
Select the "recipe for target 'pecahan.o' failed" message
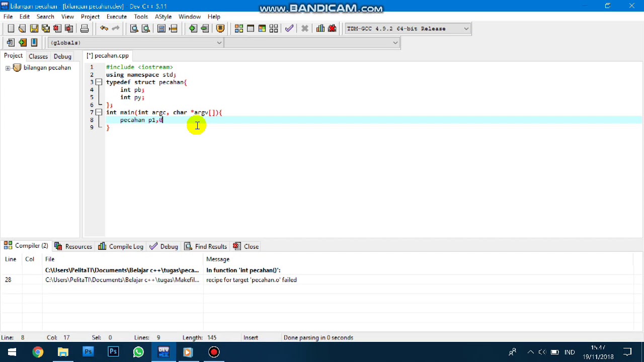click(x=252, y=280)
